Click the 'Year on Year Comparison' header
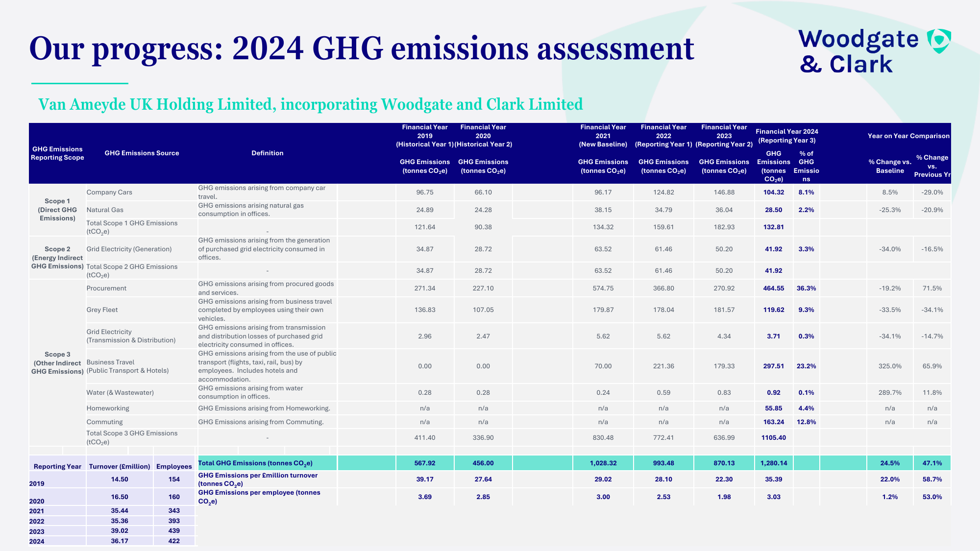980x551 pixels. point(908,136)
